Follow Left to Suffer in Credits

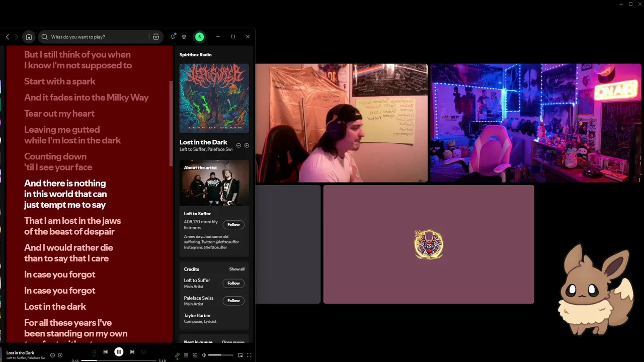pyautogui.click(x=233, y=283)
